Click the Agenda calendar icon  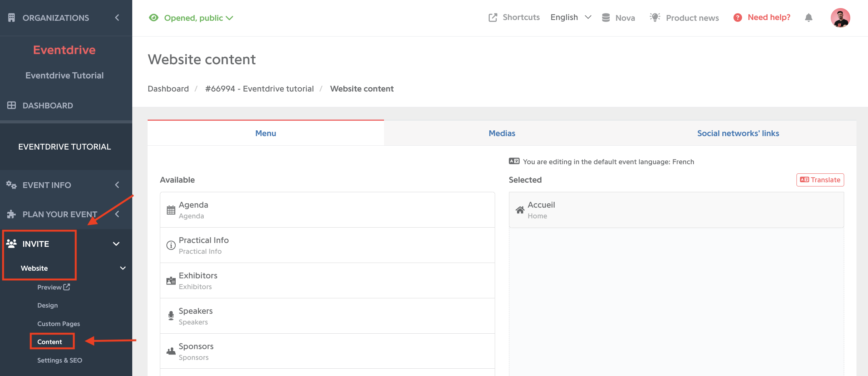(x=171, y=210)
